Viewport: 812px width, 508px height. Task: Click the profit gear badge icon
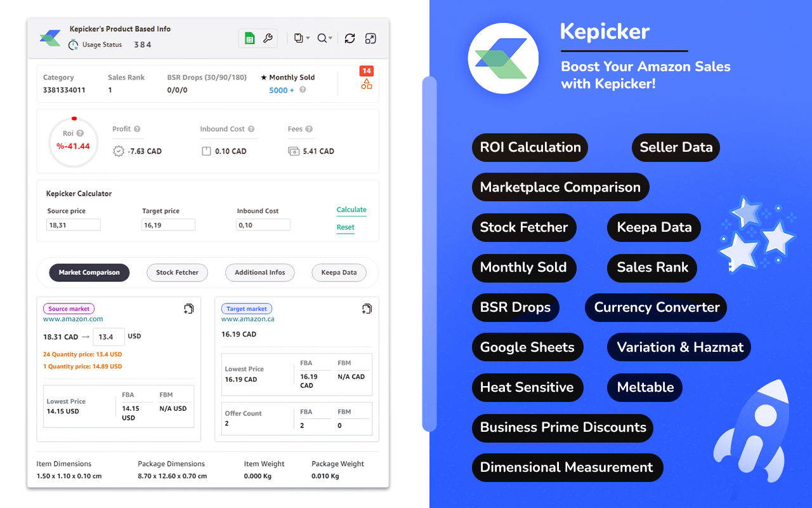pyautogui.click(x=118, y=151)
